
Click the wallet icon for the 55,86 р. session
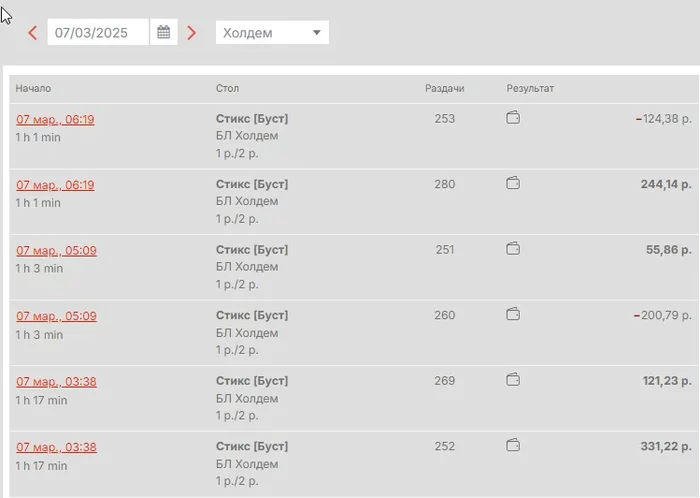pos(513,249)
